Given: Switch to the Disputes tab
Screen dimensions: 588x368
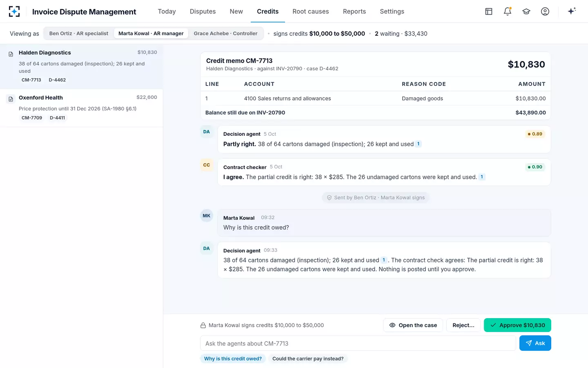Looking at the screenshot, I should click(203, 11).
